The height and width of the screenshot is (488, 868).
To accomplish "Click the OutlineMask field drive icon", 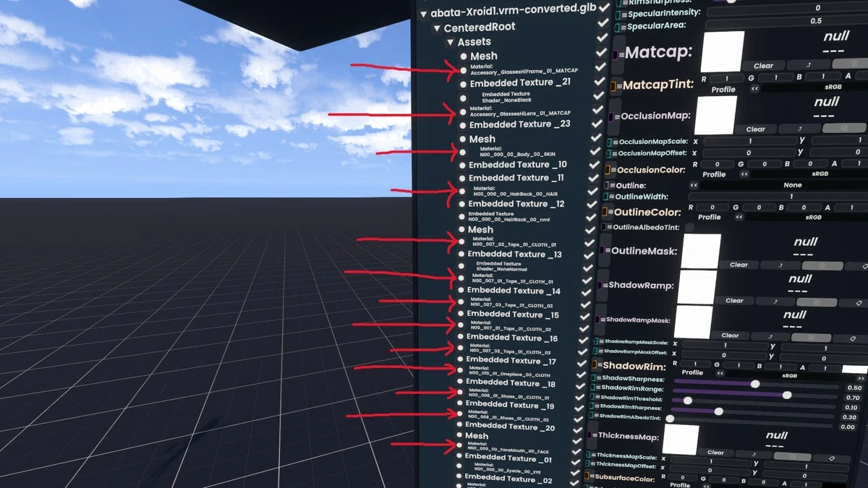I will click(603, 250).
